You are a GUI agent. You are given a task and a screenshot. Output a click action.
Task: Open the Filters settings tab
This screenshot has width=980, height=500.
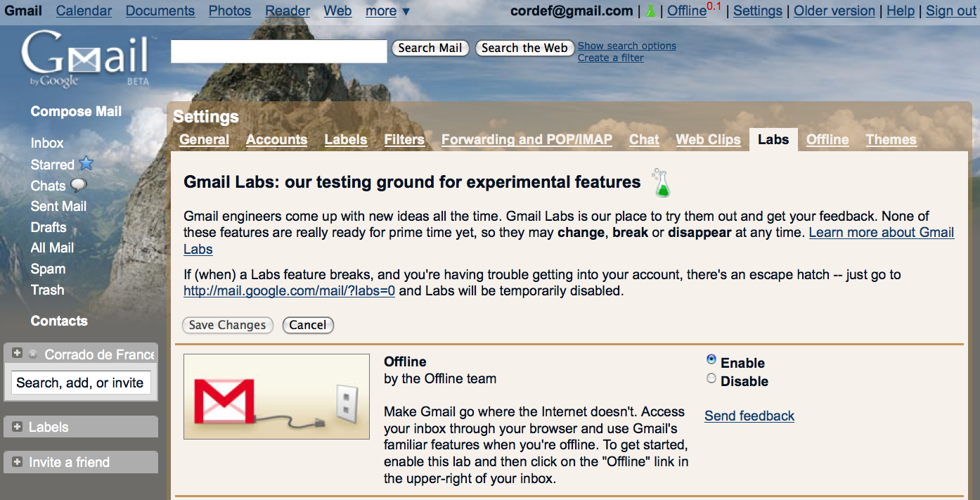404,139
